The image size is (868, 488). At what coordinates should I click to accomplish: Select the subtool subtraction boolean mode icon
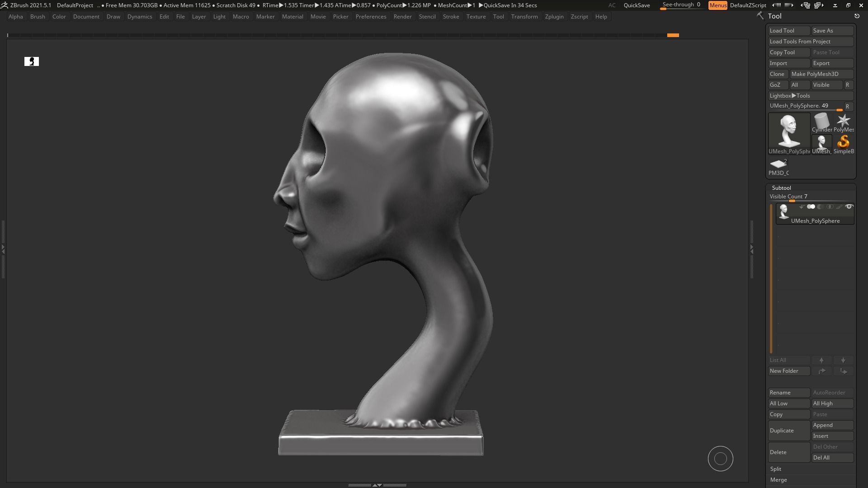(820, 207)
